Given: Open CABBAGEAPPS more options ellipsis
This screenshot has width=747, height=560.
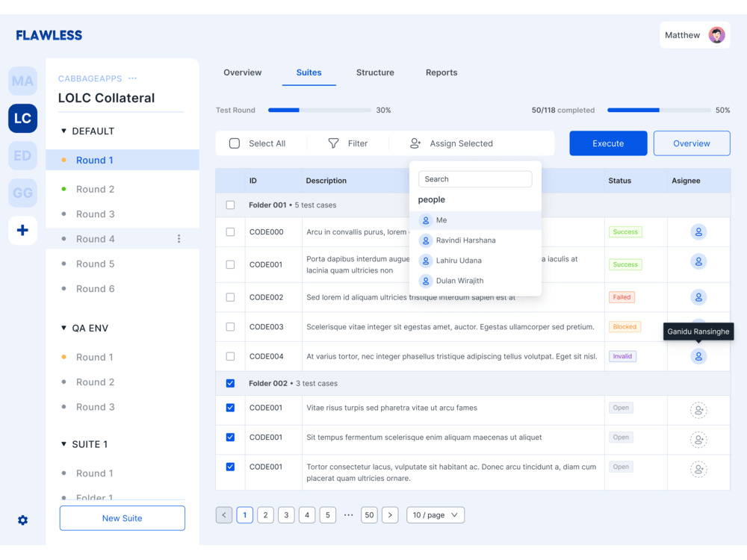Looking at the screenshot, I should [132, 78].
